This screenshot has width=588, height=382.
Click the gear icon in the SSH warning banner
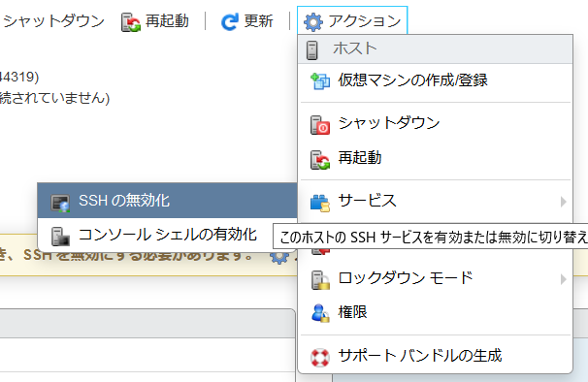pyautogui.click(x=279, y=257)
